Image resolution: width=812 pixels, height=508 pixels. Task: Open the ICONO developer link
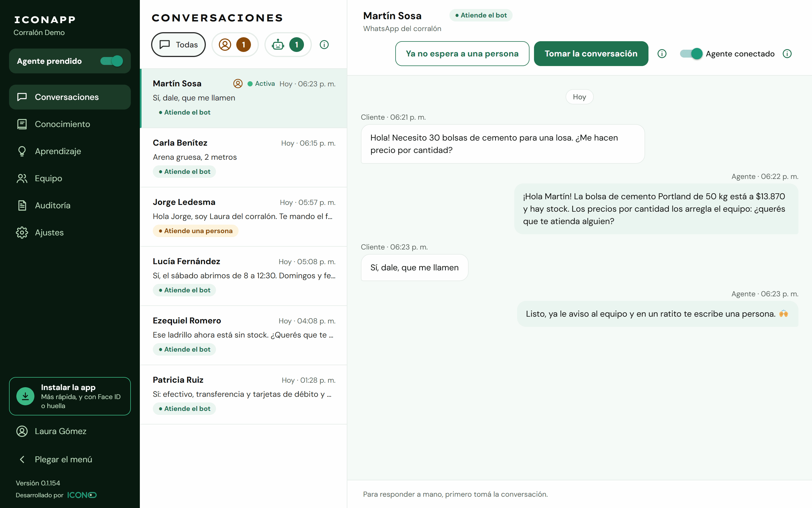coord(82,495)
